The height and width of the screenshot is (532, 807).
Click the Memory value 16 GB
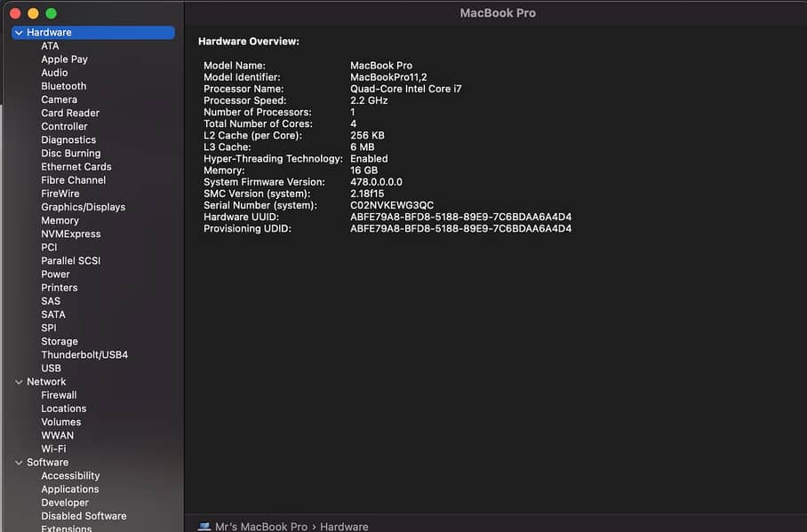[364, 171]
